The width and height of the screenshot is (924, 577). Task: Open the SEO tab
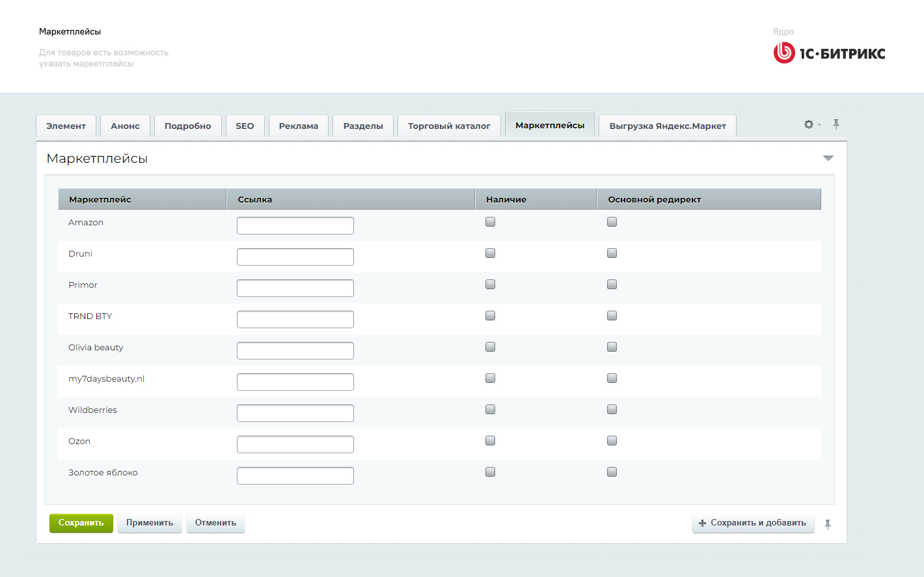tap(245, 126)
